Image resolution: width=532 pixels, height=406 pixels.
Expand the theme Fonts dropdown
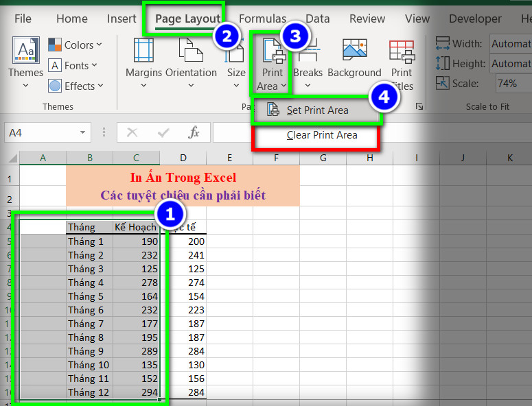coord(72,66)
